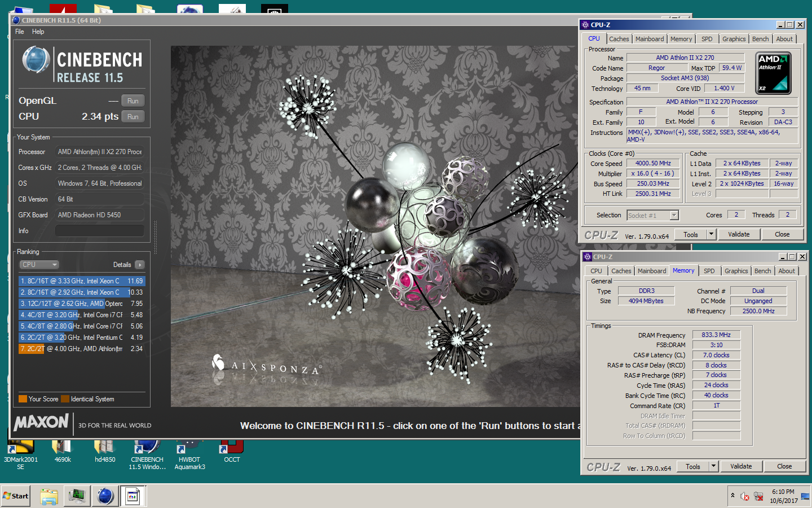The height and width of the screenshot is (508, 812).
Task: Launch CINEBENCH 11.5 desktop shortcut
Action: 147,455
